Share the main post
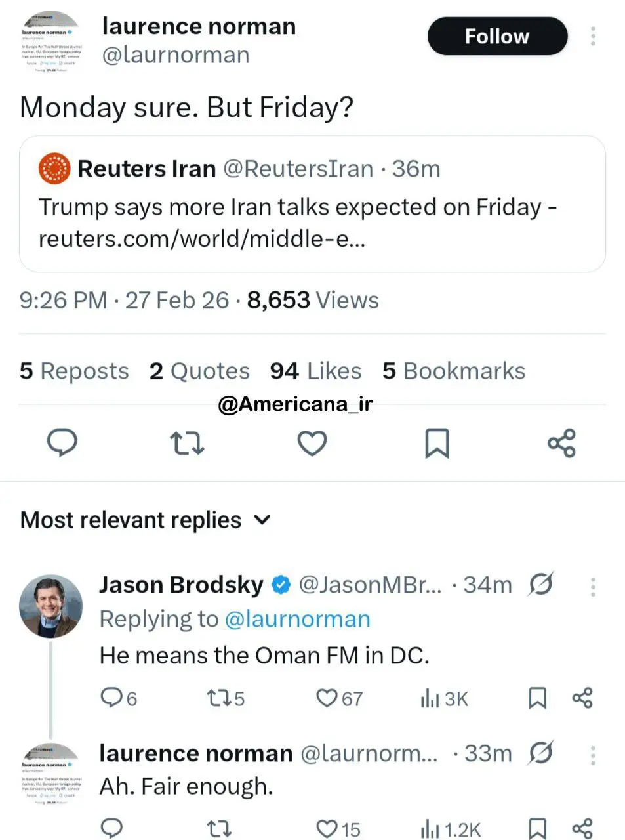Viewport: 625px width, 840px height. click(x=561, y=443)
